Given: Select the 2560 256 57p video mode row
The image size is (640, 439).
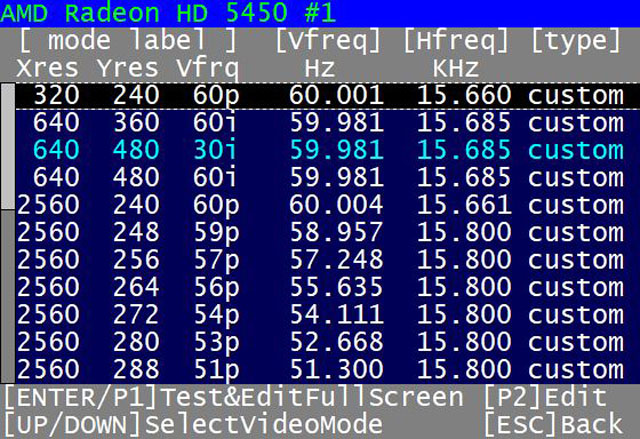Looking at the screenshot, I should pyautogui.click(x=327, y=259).
